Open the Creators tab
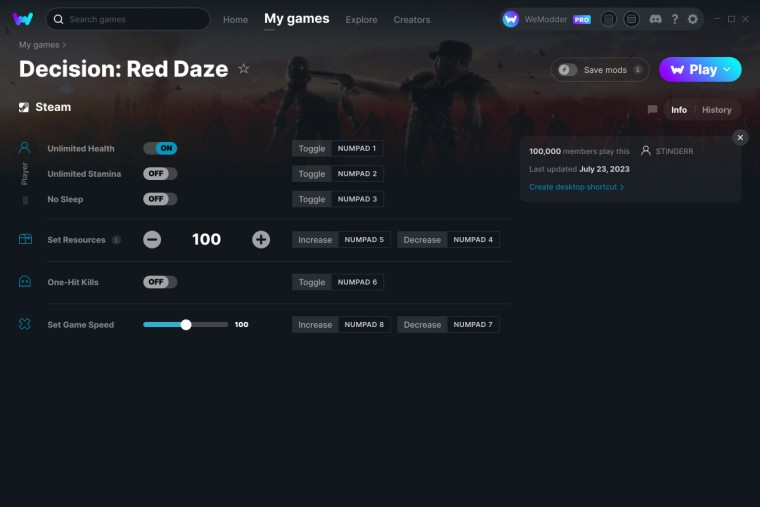Image resolution: width=760 pixels, height=507 pixels. click(412, 20)
